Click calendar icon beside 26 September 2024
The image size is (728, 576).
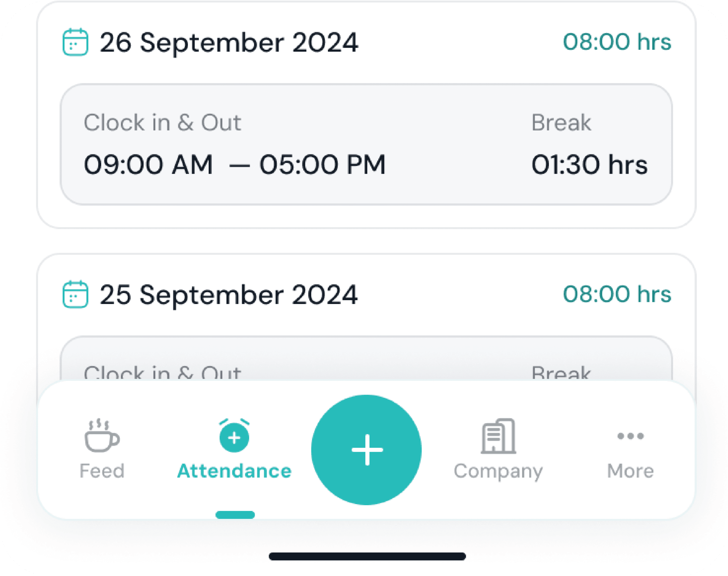(x=75, y=42)
